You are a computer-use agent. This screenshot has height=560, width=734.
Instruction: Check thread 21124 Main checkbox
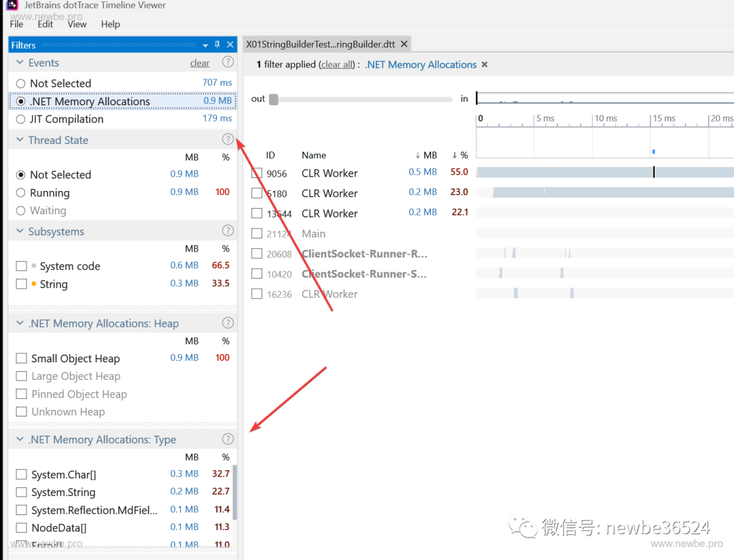(256, 233)
